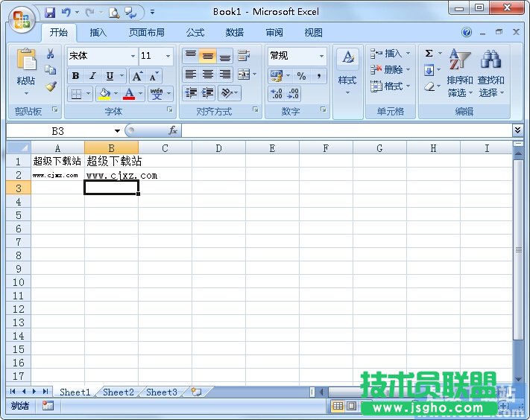Click the Cut scissors icon

[51, 54]
